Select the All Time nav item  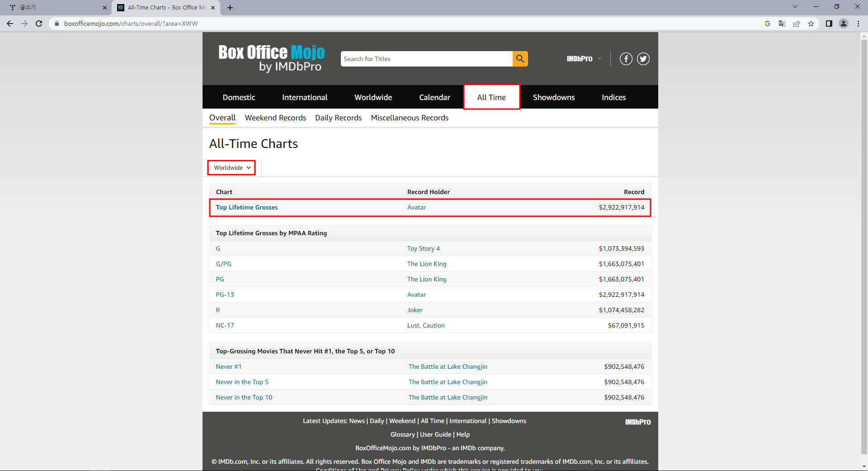coord(491,97)
